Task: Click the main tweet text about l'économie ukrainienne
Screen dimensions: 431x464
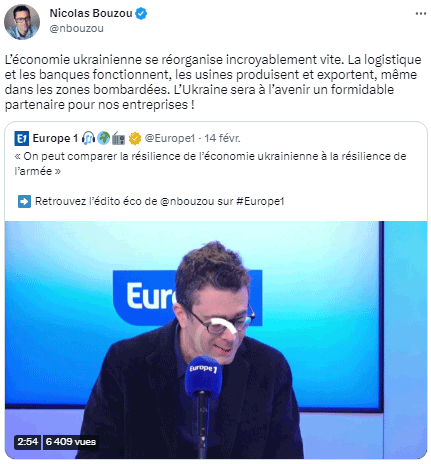Action: point(213,82)
